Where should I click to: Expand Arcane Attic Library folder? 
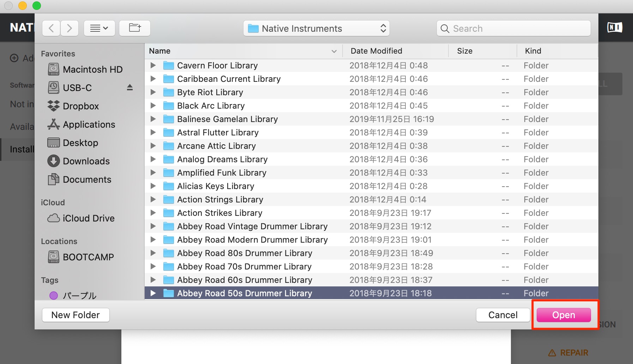click(x=153, y=146)
